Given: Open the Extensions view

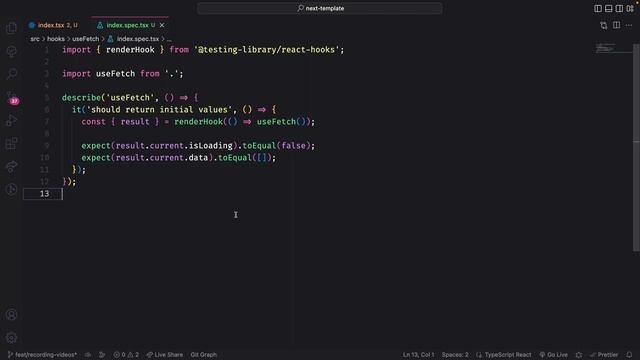Looking at the screenshot, I should point(11,143).
